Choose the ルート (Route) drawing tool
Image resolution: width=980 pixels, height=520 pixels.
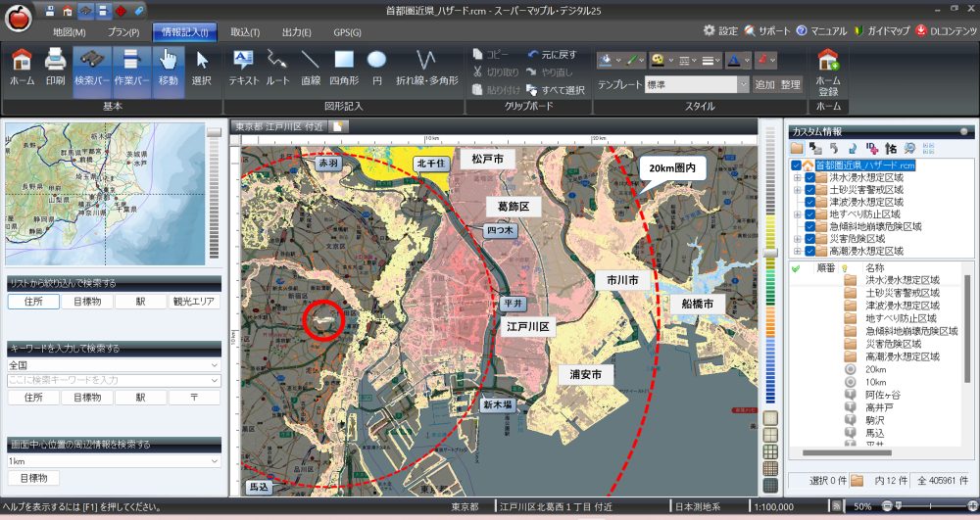coord(278,68)
